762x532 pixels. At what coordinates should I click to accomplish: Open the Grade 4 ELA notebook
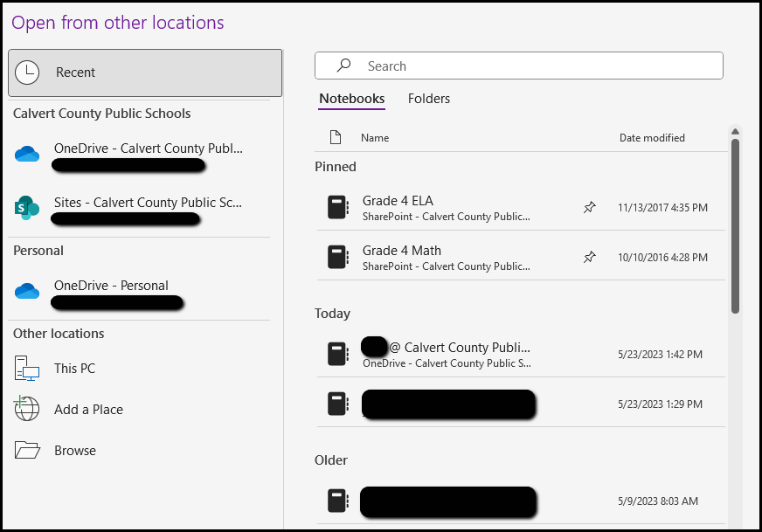[x=521, y=207]
